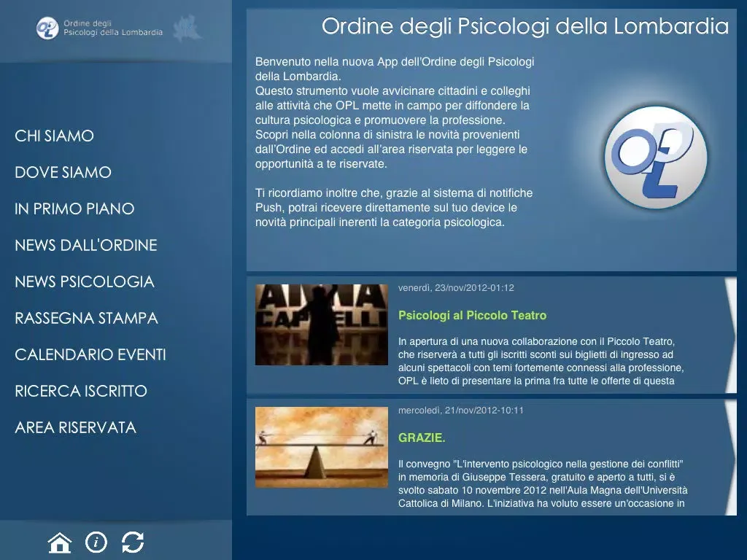The image size is (747, 560).
Task: Click the seesaw thumbnail of the GRAZIE article
Action: 322,447
